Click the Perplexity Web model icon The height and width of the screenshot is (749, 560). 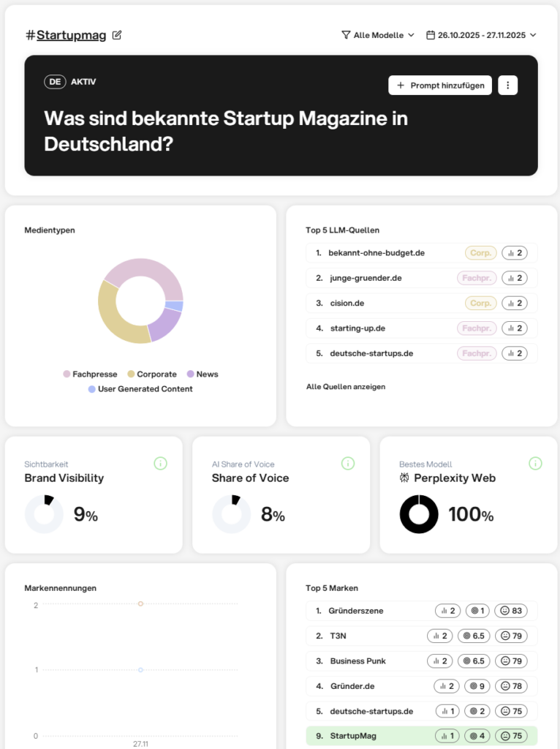tap(404, 478)
